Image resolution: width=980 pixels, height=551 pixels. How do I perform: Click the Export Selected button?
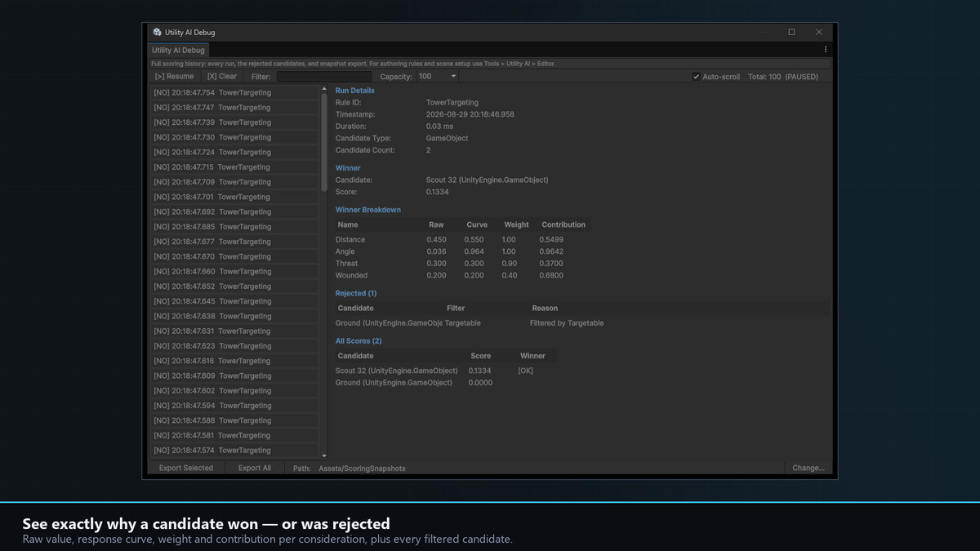(x=186, y=468)
